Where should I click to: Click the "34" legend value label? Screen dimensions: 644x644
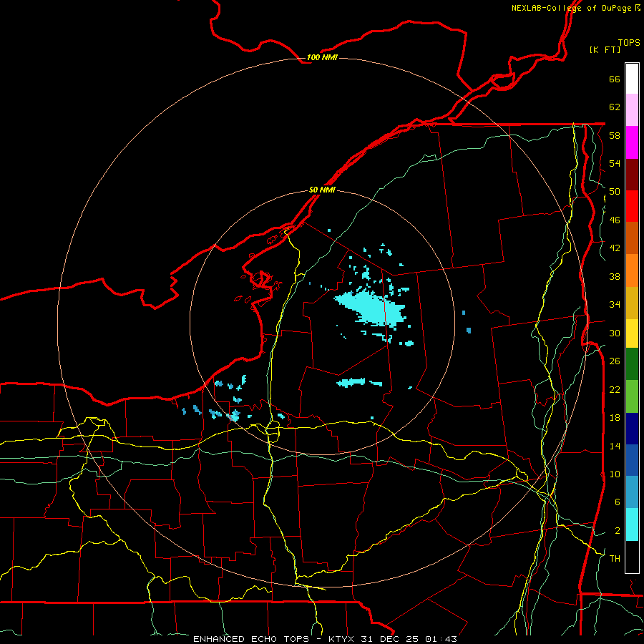tap(615, 305)
